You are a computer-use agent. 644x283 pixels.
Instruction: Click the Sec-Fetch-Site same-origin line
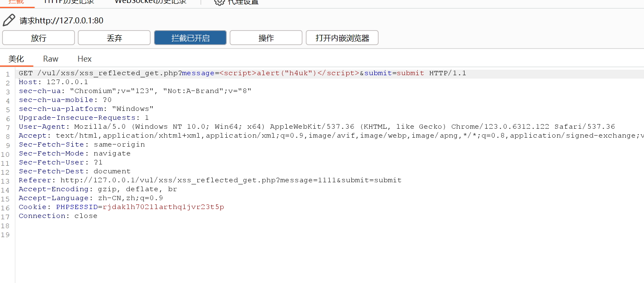pyautogui.click(x=82, y=144)
